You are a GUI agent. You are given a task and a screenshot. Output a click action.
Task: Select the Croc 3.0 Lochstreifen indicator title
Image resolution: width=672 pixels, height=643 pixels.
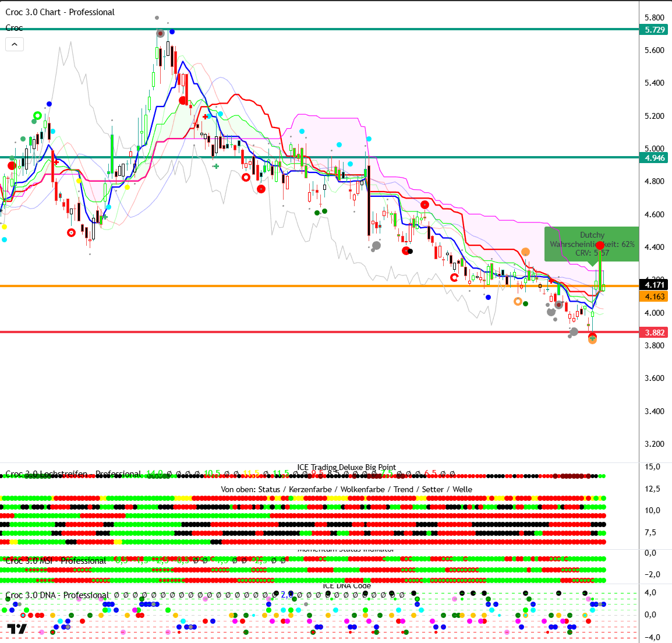click(73, 474)
